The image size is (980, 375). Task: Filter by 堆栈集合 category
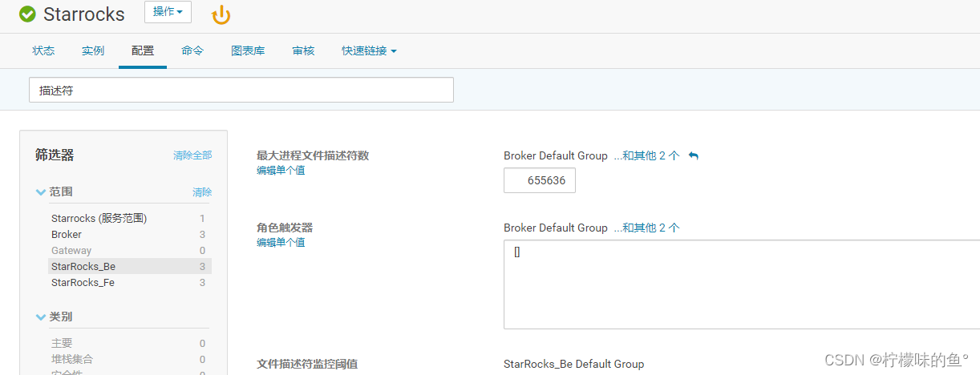pos(128,359)
